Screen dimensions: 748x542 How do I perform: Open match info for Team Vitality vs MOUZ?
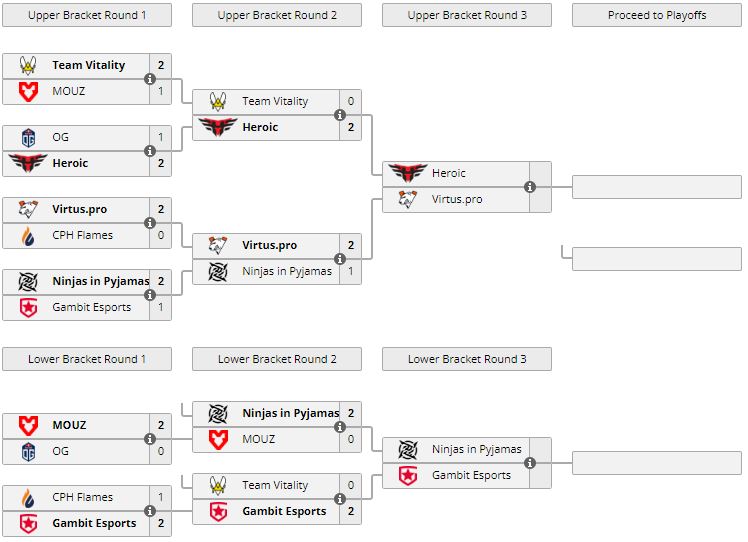click(150, 79)
